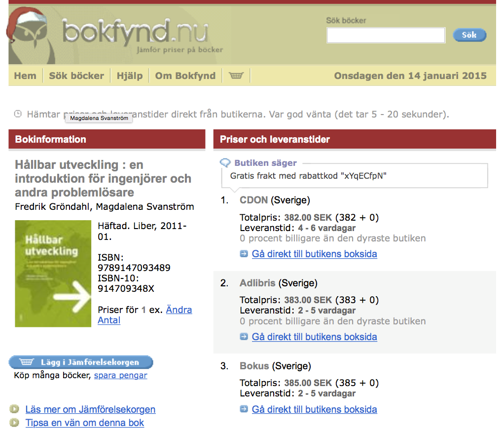Follow CDON's Gå direkt till butikens boksida link
The height and width of the screenshot is (430, 504).
coord(314,254)
